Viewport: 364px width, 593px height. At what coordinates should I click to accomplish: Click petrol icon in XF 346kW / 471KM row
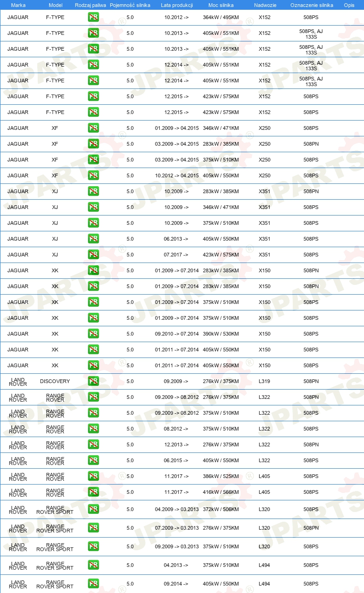click(x=93, y=128)
